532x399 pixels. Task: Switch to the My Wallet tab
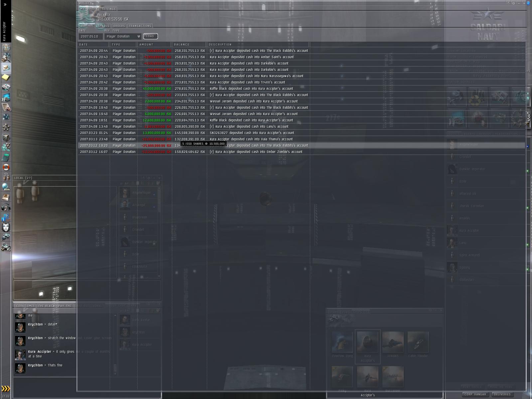tap(89, 9)
